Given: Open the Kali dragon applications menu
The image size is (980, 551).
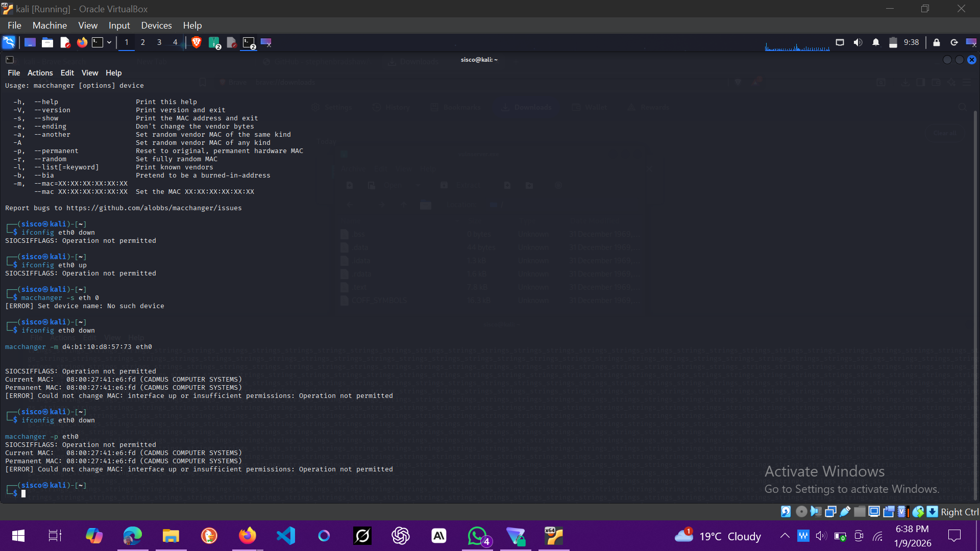Looking at the screenshot, I should [x=9, y=42].
